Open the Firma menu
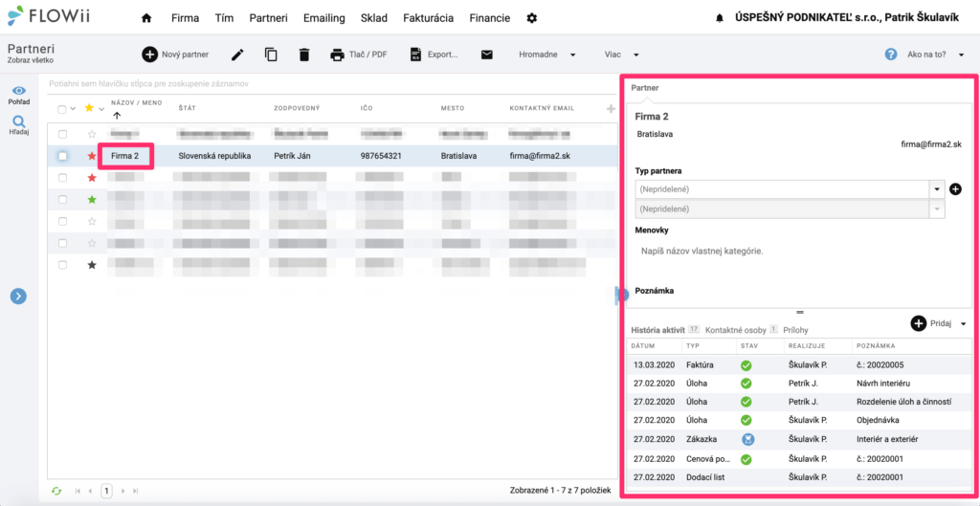Image resolution: width=980 pixels, height=506 pixels. 185,18
